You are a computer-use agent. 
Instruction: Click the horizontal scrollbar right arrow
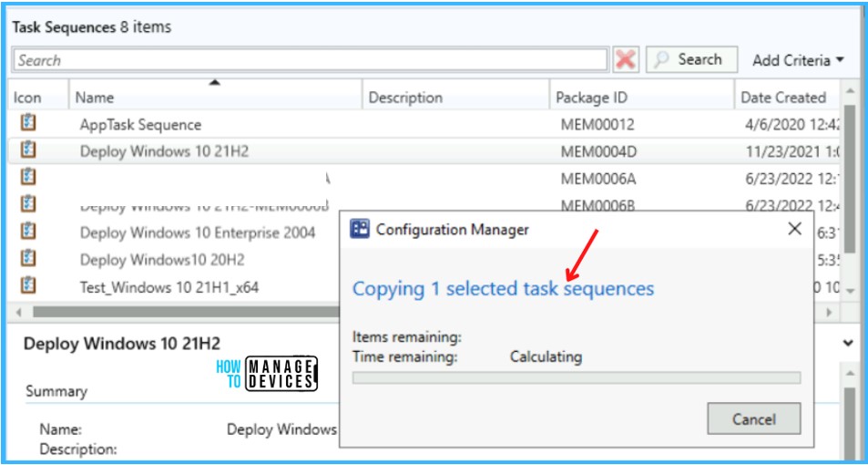(830, 312)
